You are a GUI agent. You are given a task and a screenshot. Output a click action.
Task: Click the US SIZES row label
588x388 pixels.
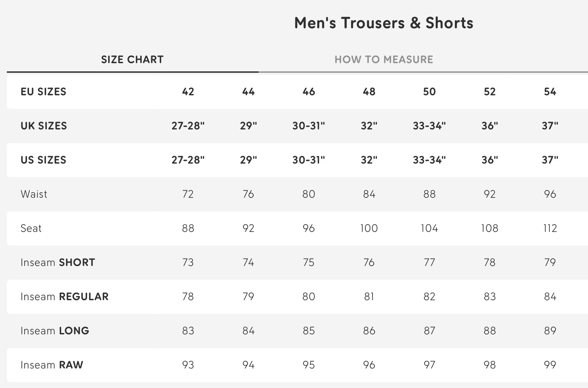pyautogui.click(x=44, y=160)
